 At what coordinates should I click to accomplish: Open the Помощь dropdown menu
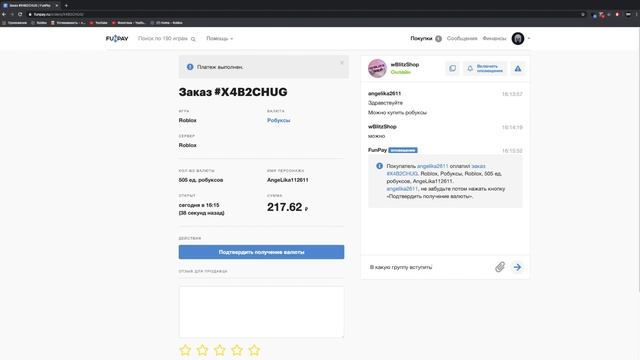click(x=219, y=38)
